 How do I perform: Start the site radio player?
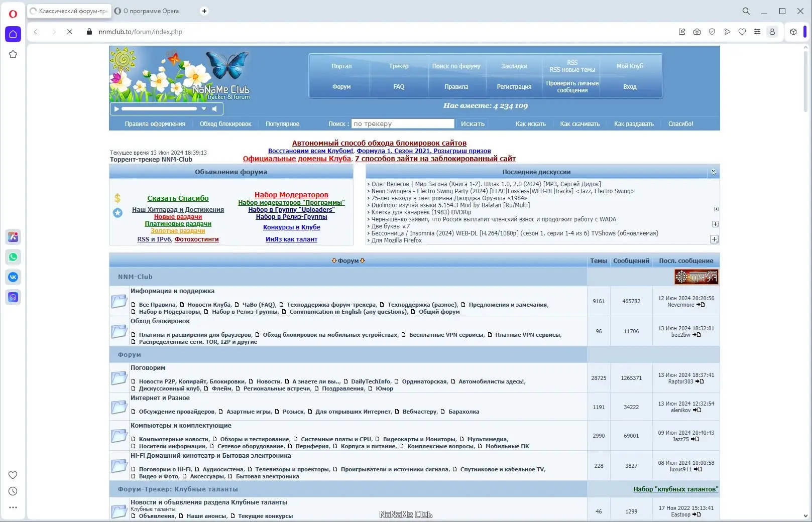pyautogui.click(x=117, y=108)
